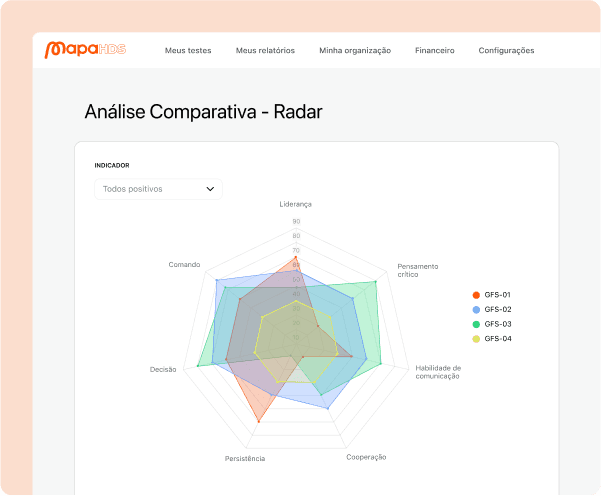Expand the Todos positivos dropdown
Screen dimensions: 601x496
(x=158, y=188)
